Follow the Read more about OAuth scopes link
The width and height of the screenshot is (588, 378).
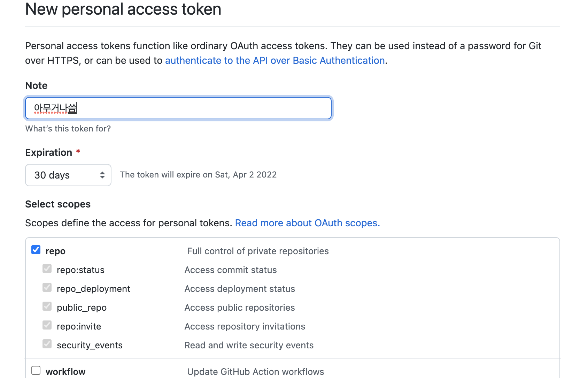307,223
